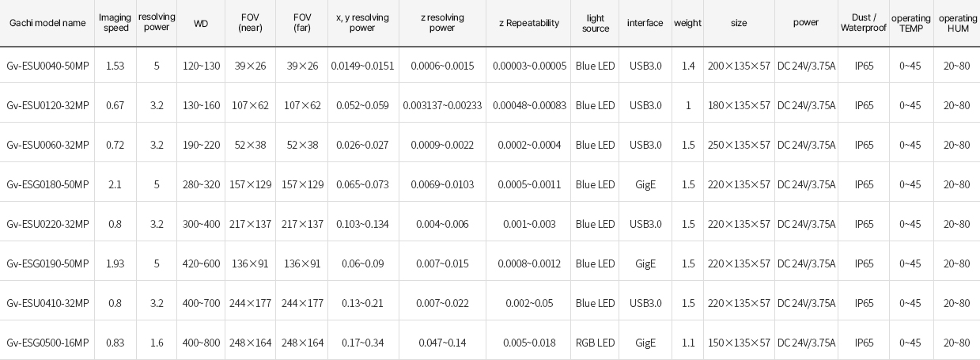This screenshot has height=360, width=980.
Task: Click the weight value 1.4
Action: click(x=688, y=66)
